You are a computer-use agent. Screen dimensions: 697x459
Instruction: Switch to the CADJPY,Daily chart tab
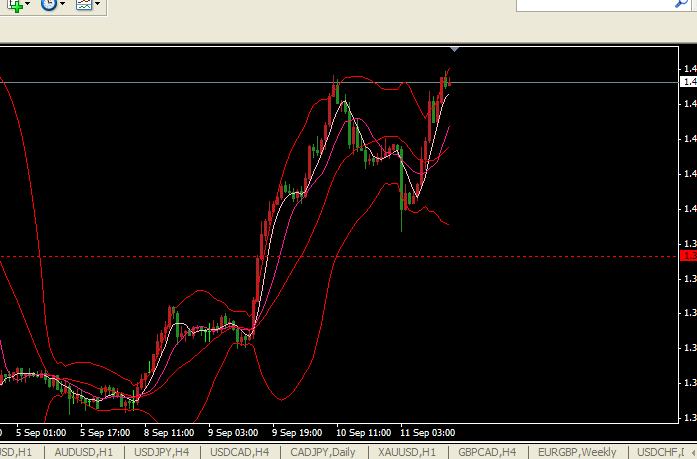[x=323, y=452]
